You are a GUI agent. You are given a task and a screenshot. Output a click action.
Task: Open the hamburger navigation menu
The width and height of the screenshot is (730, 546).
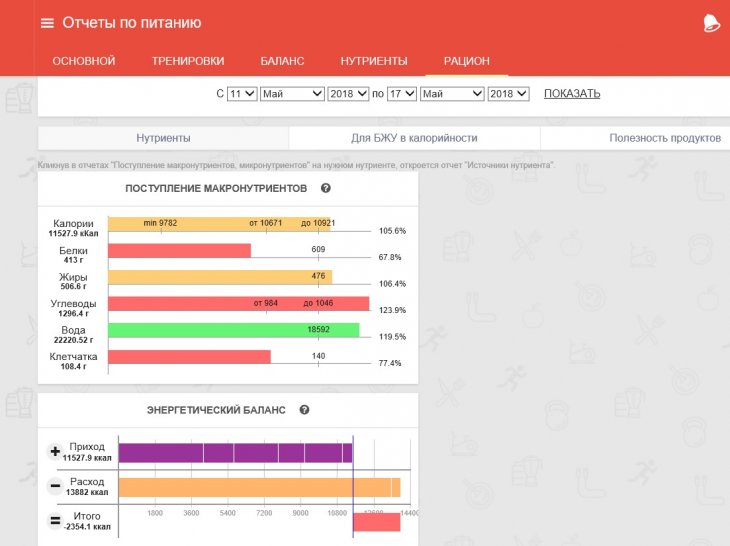[x=47, y=23]
